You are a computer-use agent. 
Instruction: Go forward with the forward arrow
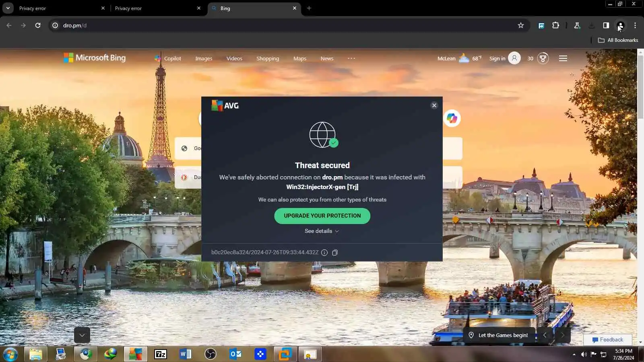click(x=23, y=25)
